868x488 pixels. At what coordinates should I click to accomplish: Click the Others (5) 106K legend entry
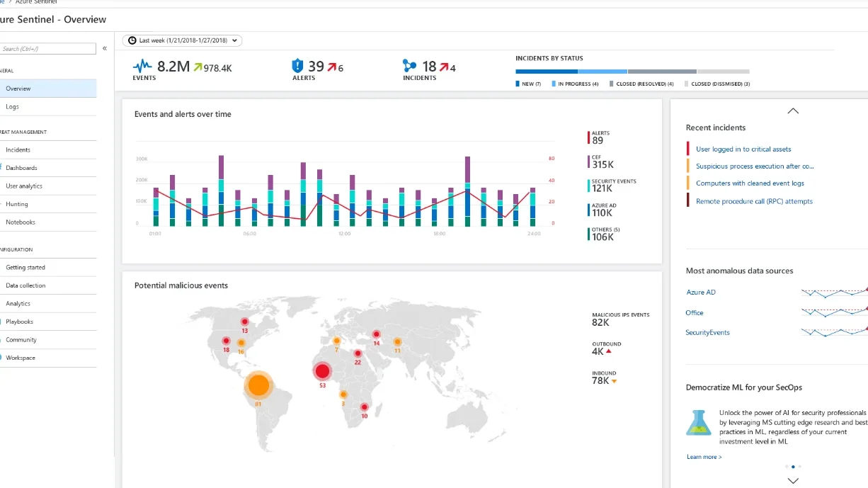(x=604, y=234)
